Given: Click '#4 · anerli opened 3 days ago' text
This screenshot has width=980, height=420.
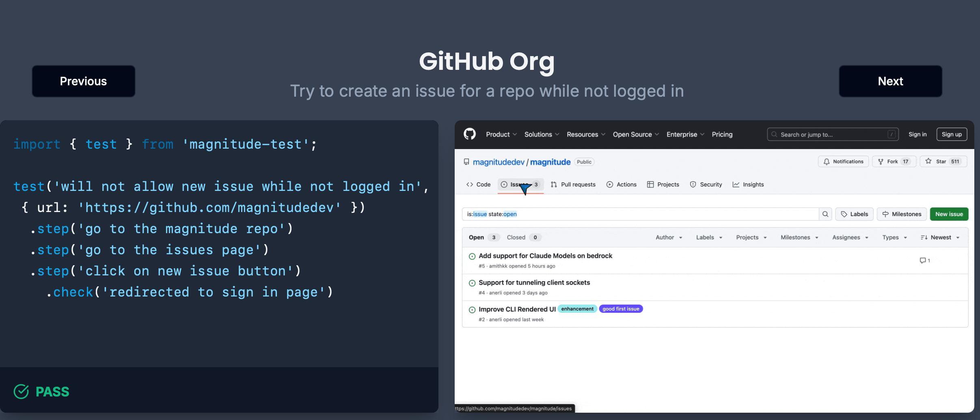Looking at the screenshot, I should pos(513,293).
